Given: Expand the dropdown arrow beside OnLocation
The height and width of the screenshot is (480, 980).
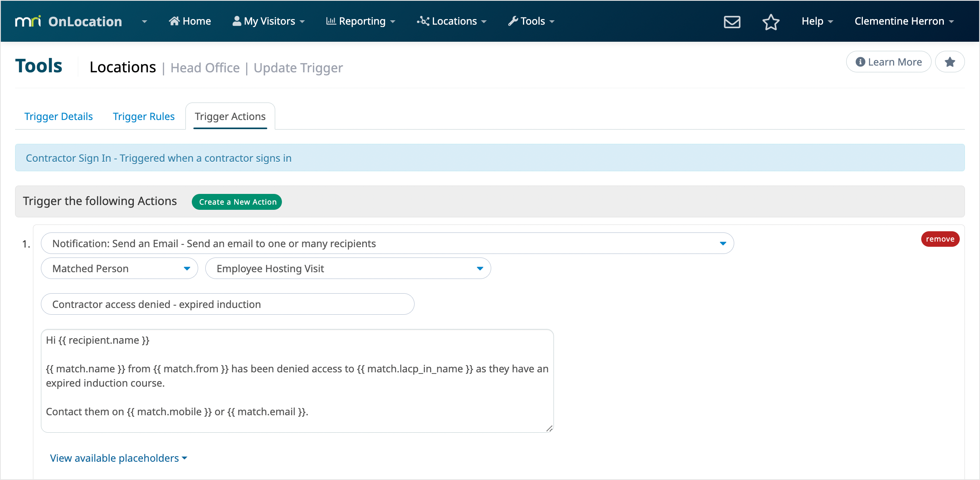Looking at the screenshot, I should point(145,21).
